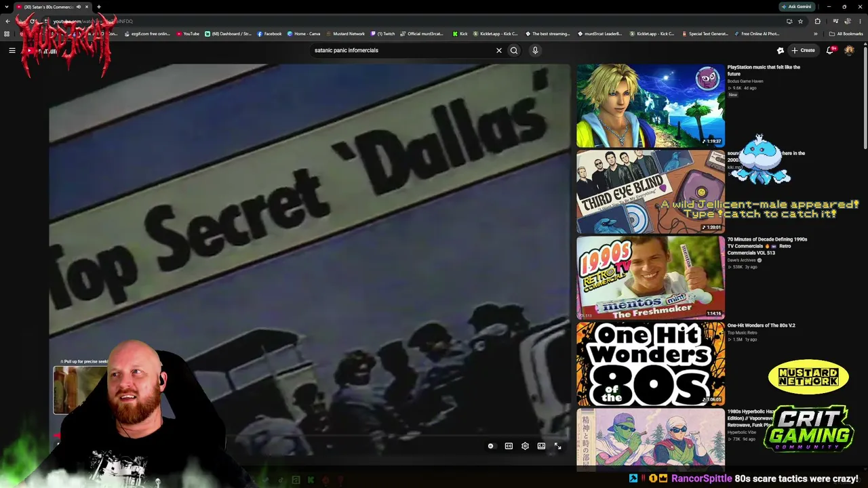Open the Facebook bookmark
The height and width of the screenshot is (488, 868).
click(269, 34)
